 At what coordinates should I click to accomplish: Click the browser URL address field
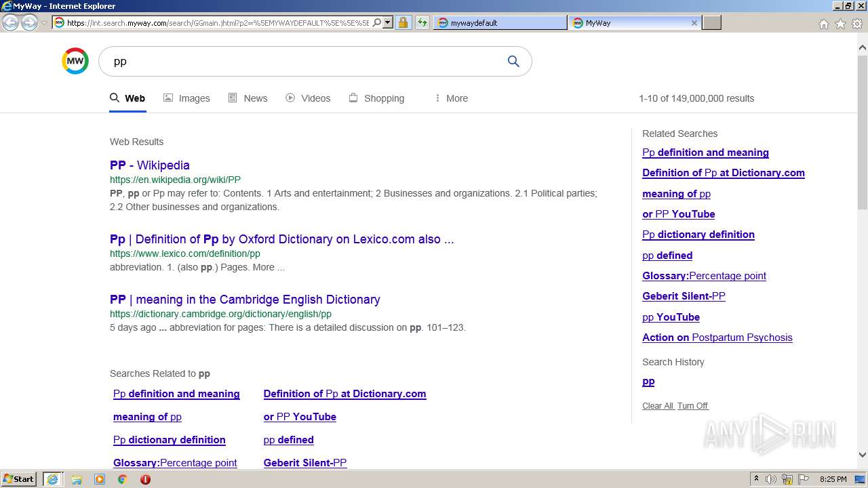218,22
